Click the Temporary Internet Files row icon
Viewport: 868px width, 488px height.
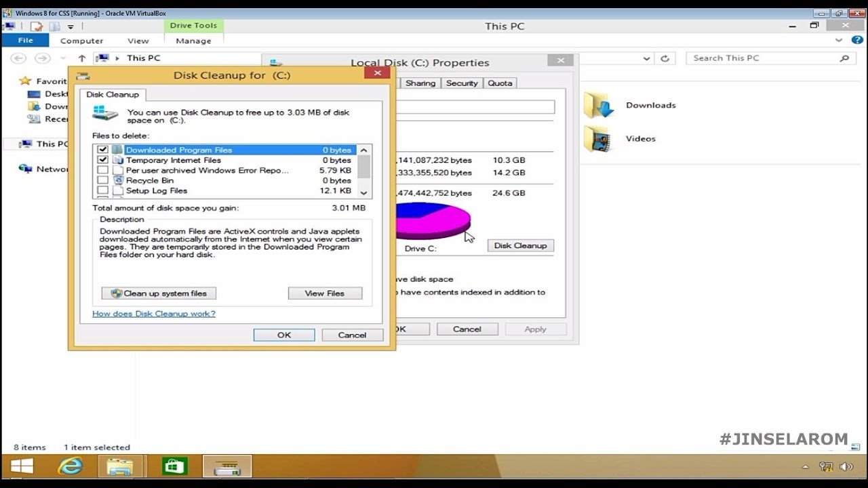pos(118,160)
